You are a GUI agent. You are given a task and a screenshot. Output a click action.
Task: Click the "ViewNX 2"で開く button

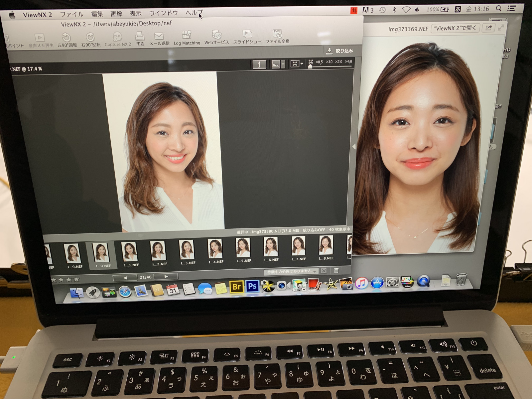point(455,28)
